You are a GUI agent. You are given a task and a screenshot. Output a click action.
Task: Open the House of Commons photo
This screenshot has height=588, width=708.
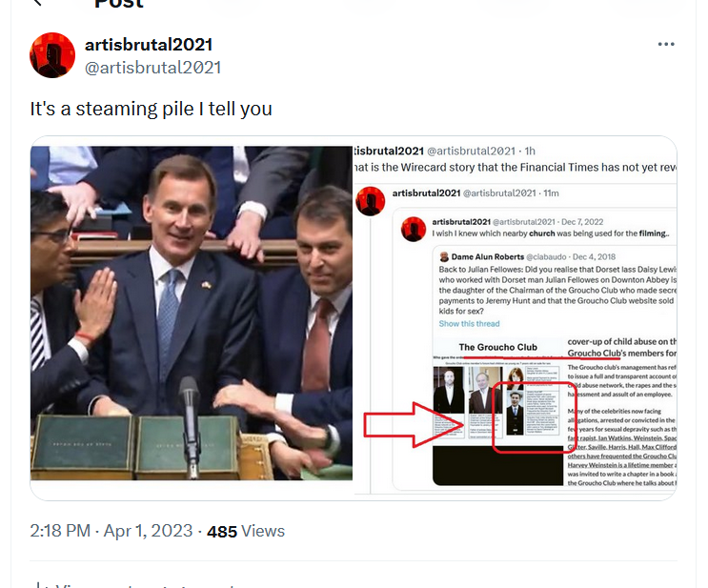(192, 313)
